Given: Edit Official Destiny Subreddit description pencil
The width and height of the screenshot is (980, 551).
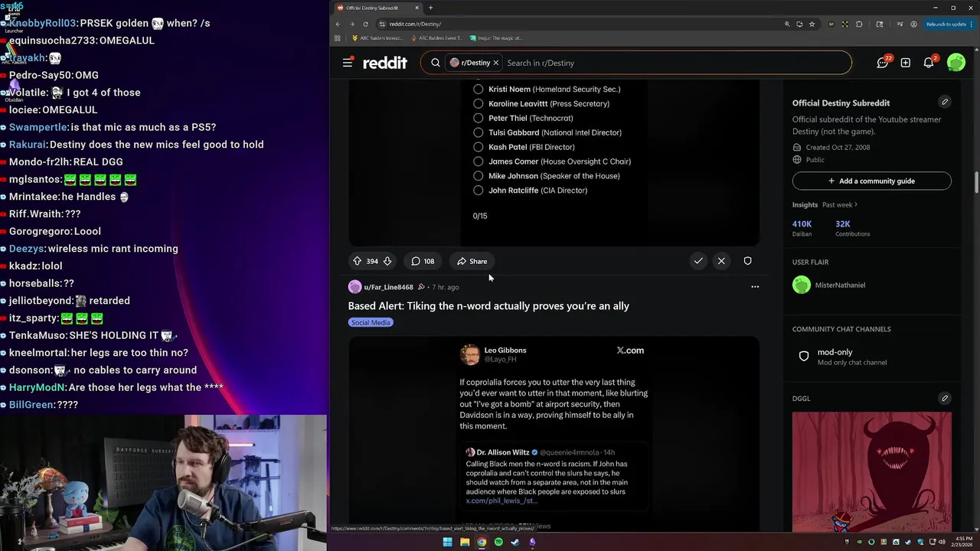Looking at the screenshot, I should tap(945, 102).
